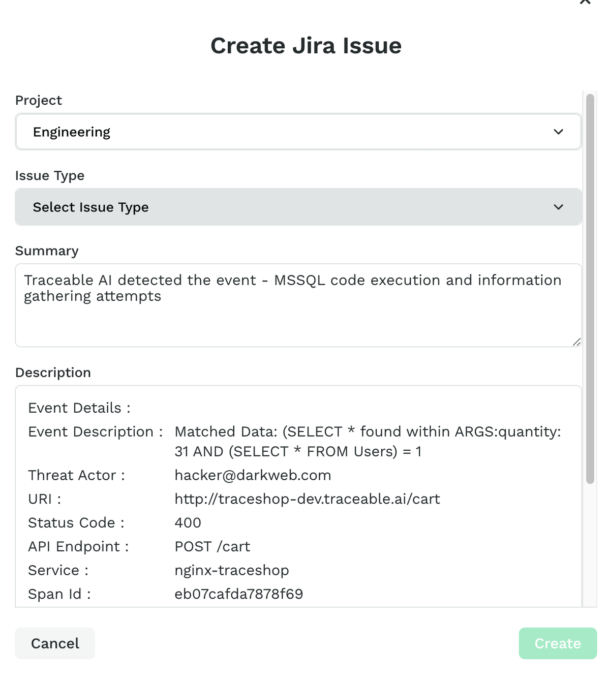The width and height of the screenshot is (610, 680).
Task: Click the chevron arrow in Issue Type field
Action: (558, 207)
